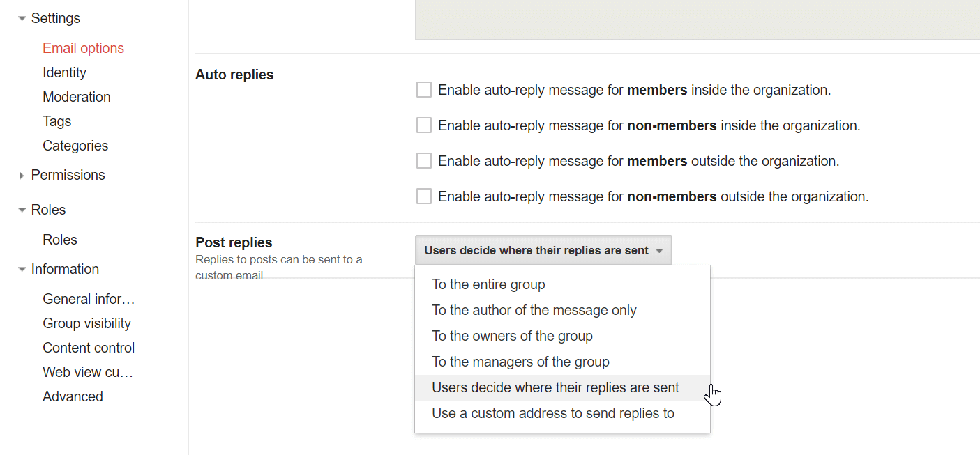Viewport: 980px width, 455px height.
Task: Open Content control in Information
Action: tap(89, 348)
